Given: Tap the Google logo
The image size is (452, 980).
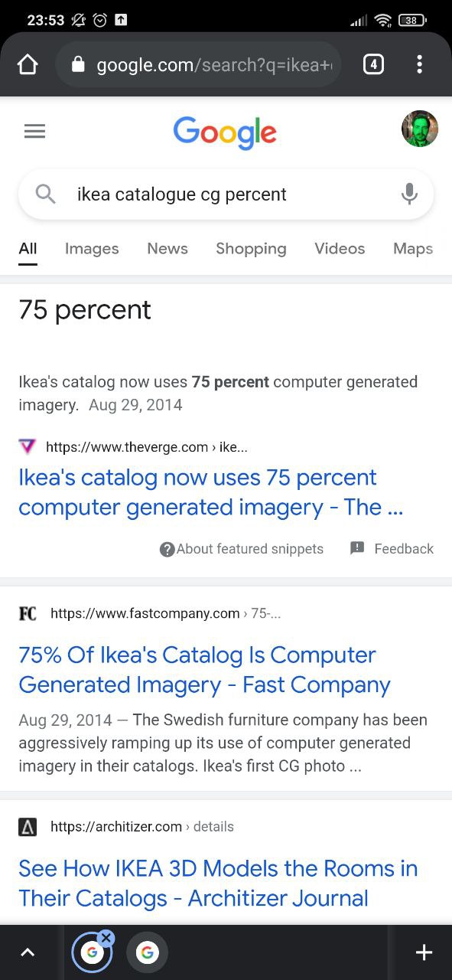Looking at the screenshot, I should 225,133.
